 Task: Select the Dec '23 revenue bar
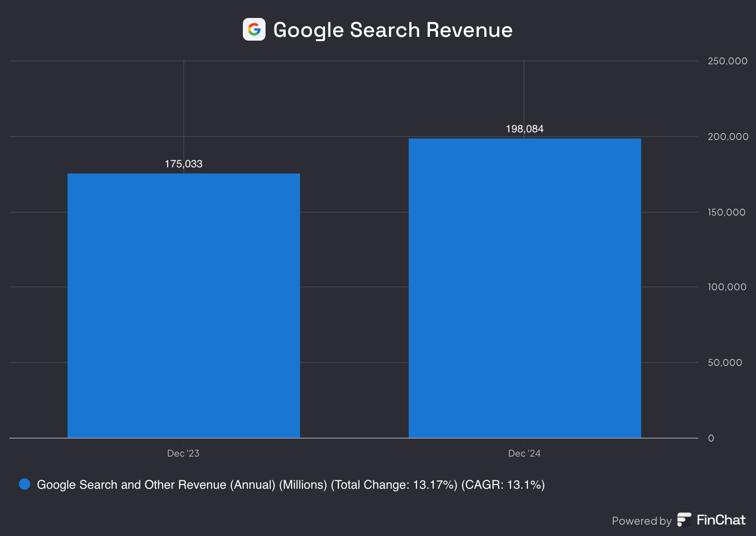[184, 305]
